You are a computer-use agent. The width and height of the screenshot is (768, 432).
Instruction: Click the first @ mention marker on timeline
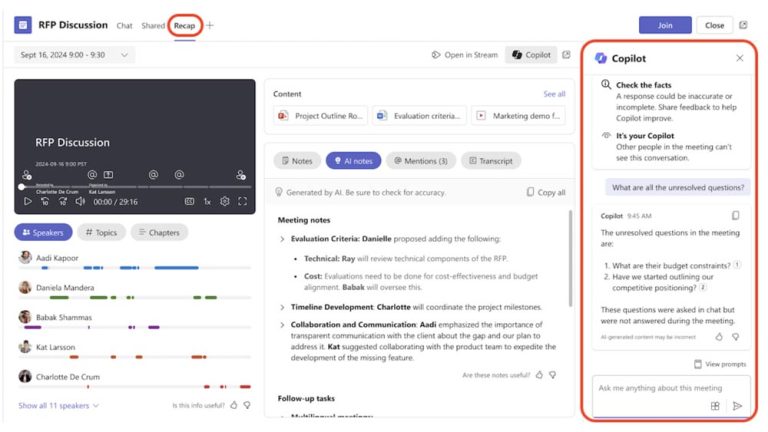click(x=92, y=174)
